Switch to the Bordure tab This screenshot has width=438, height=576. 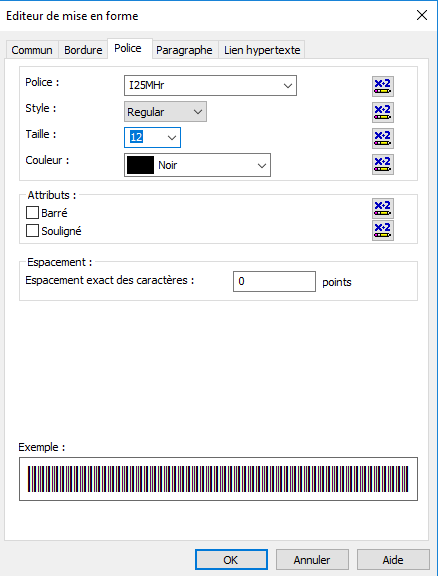83,50
